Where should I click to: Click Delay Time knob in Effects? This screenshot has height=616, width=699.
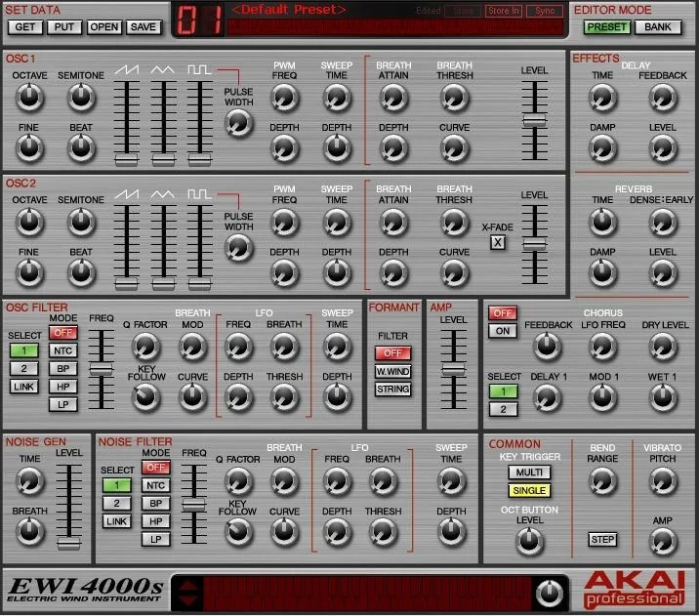pyautogui.click(x=602, y=98)
